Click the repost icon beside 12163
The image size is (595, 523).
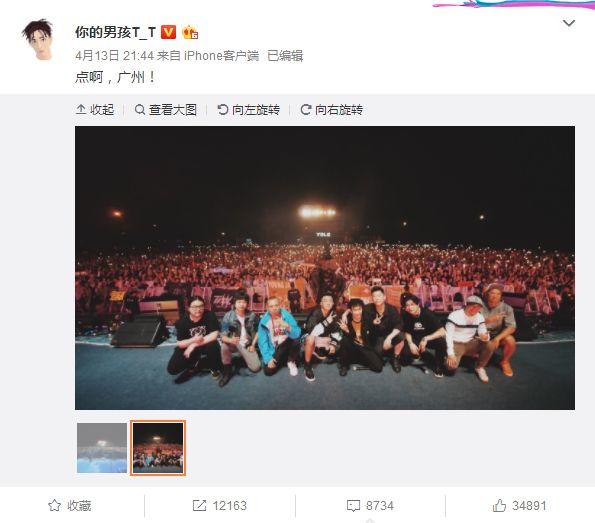point(199,506)
